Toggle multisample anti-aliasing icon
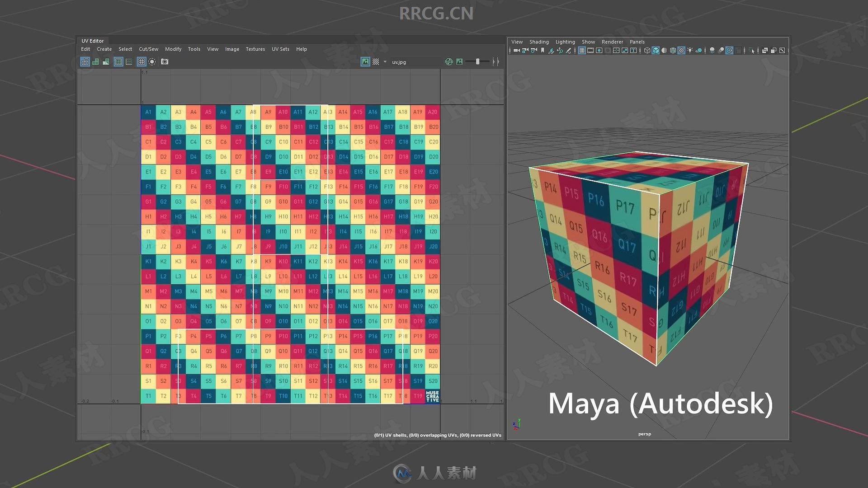868x488 pixels. (729, 51)
